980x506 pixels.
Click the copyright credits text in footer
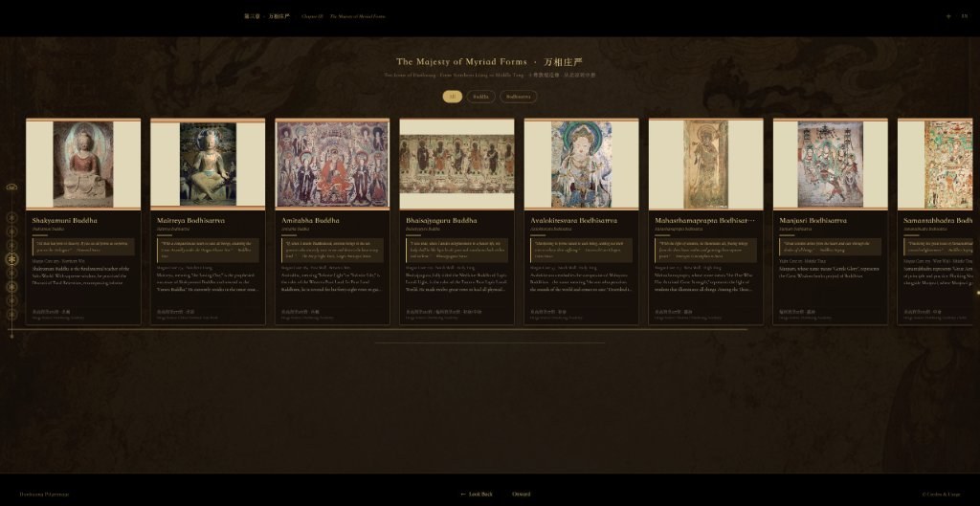942,495
